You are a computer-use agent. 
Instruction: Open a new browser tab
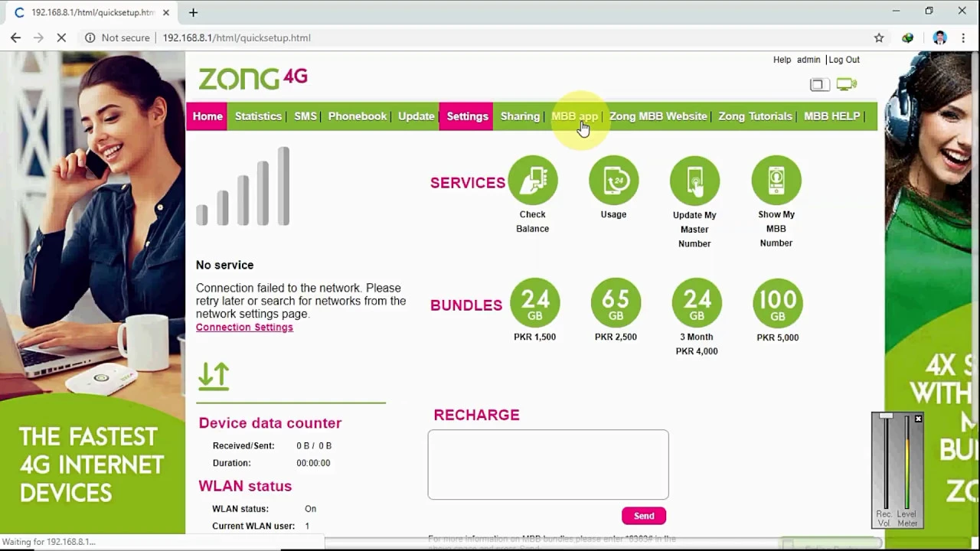(193, 12)
